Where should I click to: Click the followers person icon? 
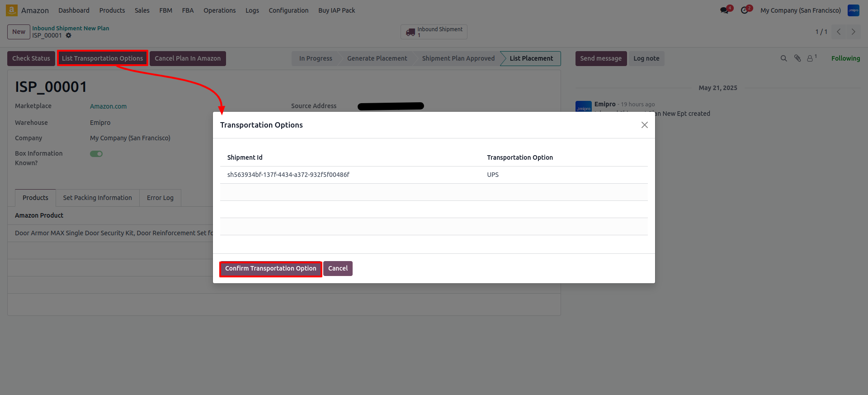pos(810,58)
